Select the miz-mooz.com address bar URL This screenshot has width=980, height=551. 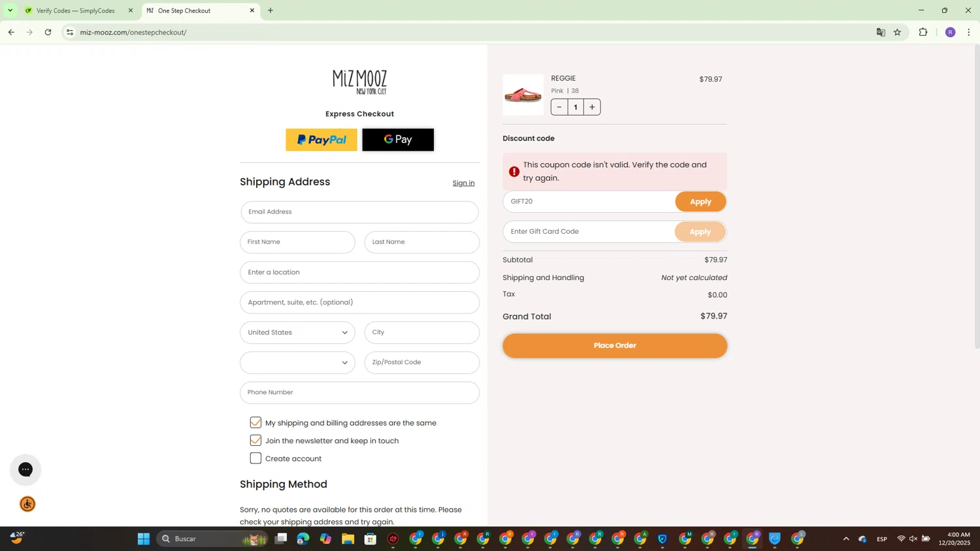[x=133, y=32]
